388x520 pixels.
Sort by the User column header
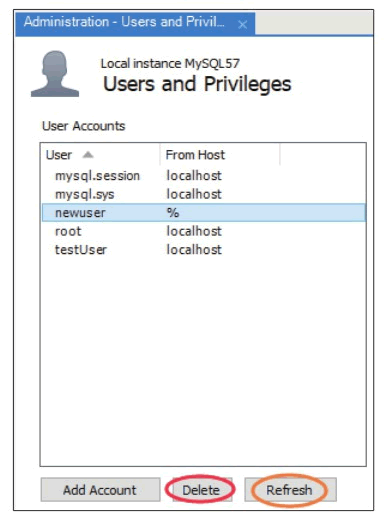tap(100, 155)
